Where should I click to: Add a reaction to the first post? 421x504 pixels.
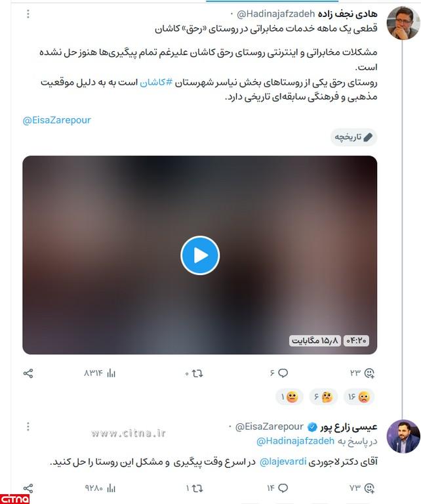(x=362, y=373)
